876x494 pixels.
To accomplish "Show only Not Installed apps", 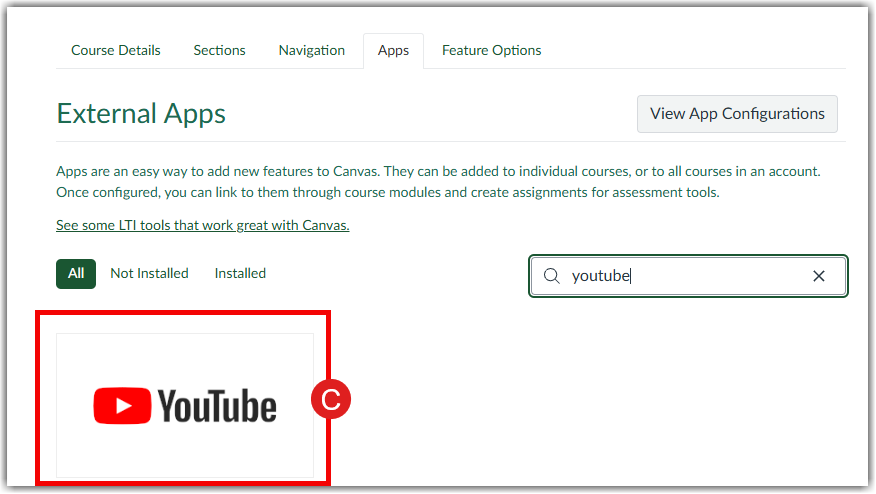I will [149, 273].
